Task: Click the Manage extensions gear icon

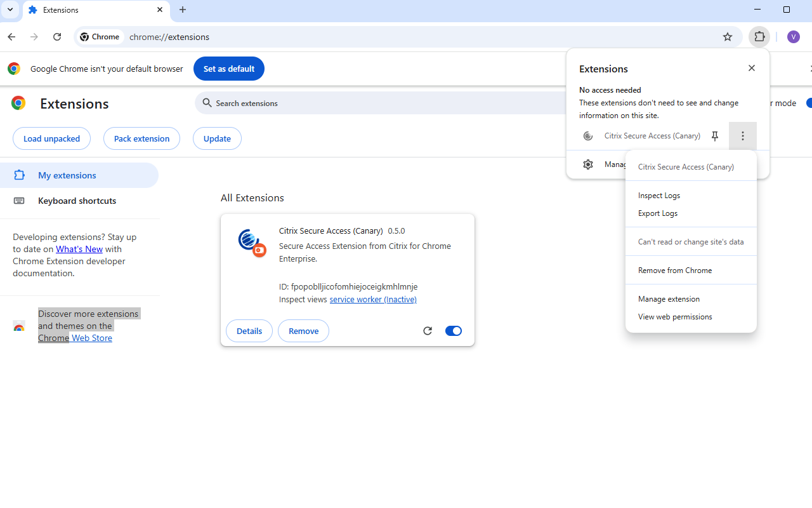Action: tap(588, 164)
